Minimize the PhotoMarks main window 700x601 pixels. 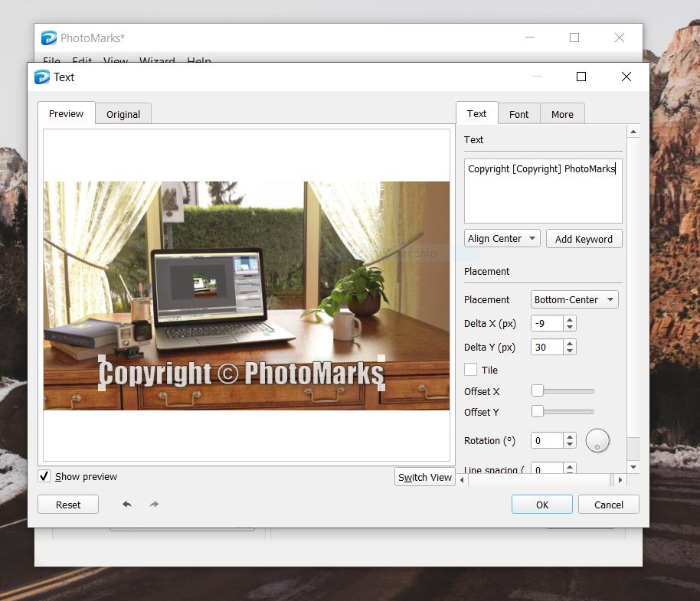point(530,38)
